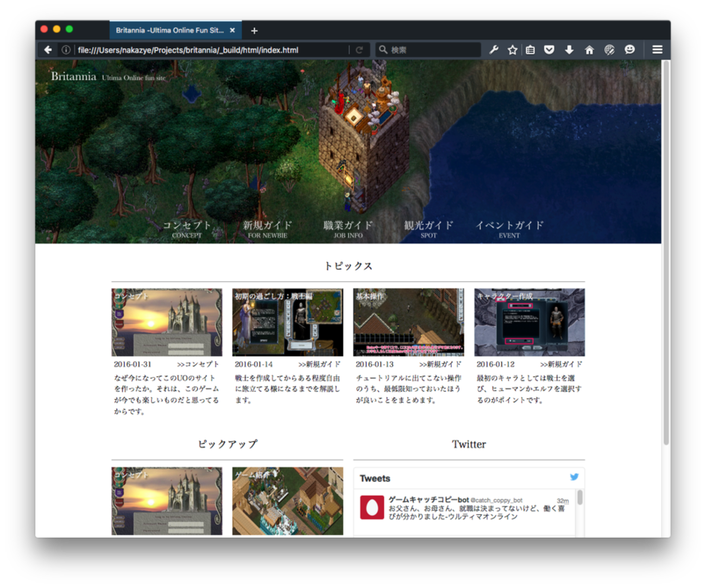This screenshot has height=588, width=706.
Task: Click the date 2016-01-31
Action: point(133,364)
